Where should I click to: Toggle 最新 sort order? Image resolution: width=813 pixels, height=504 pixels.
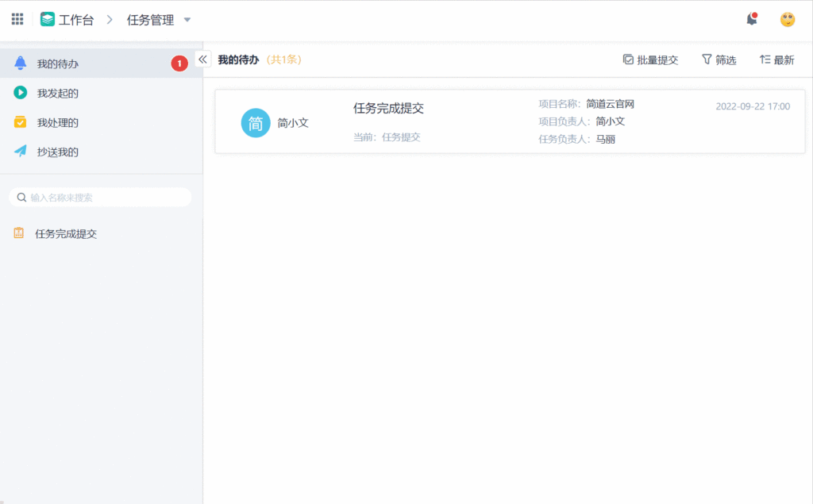(776, 59)
